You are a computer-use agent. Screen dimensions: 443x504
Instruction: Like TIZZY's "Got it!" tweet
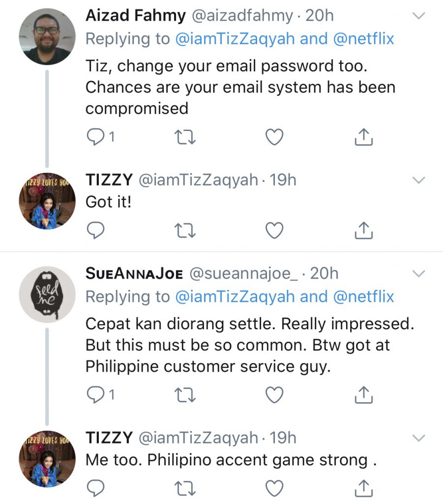click(x=274, y=229)
